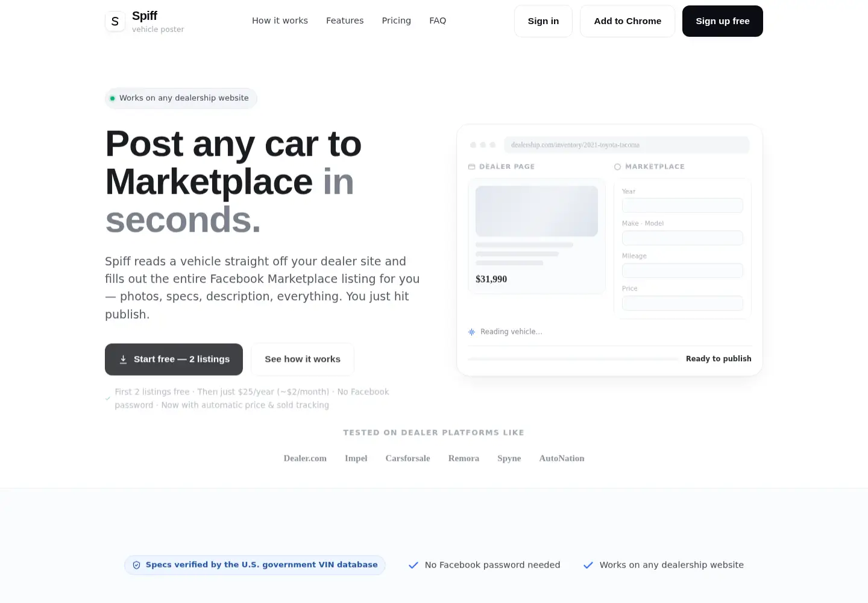Open the How it works nav link
The image size is (868, 603).
(x=280, y=21)
